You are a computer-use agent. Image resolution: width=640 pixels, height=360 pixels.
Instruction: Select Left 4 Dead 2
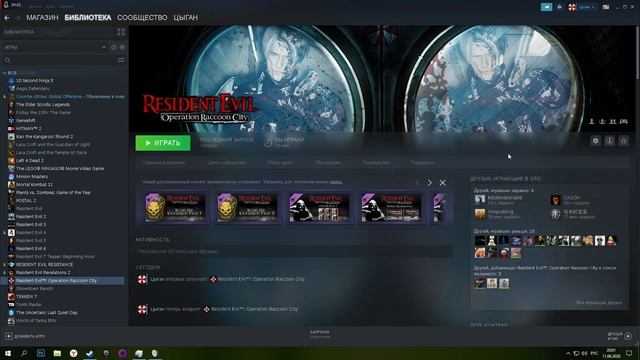[x=30, y=160]
